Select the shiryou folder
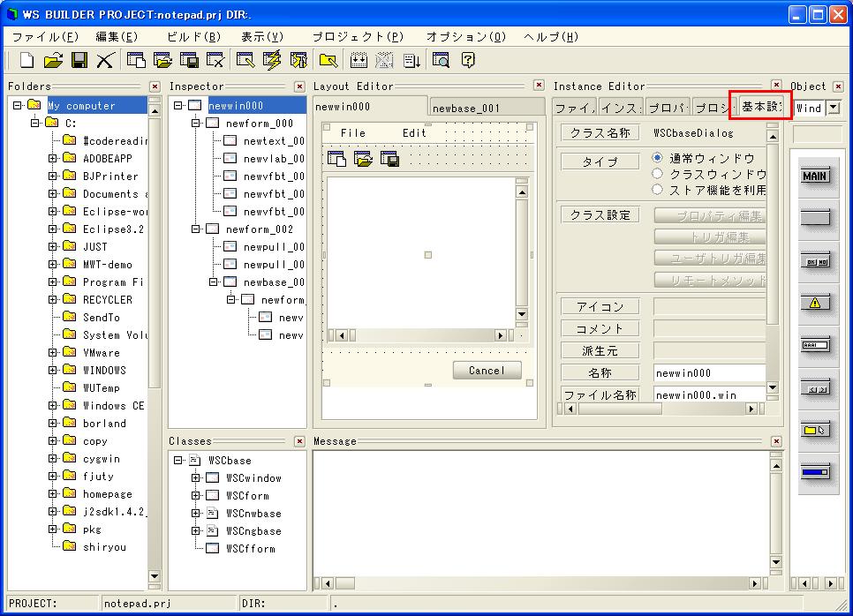Screen dimensions: 853x616 click(104, 547)
